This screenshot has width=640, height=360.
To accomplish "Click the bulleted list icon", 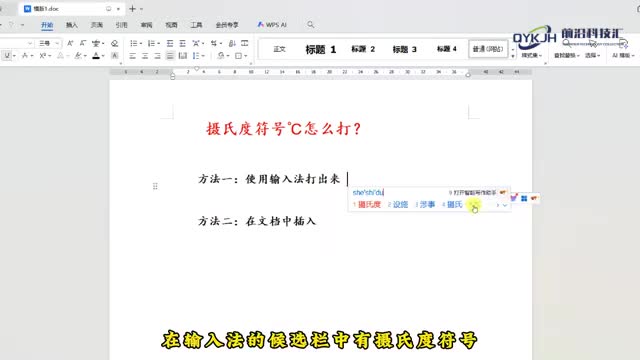I will click(x=133, y=43).
